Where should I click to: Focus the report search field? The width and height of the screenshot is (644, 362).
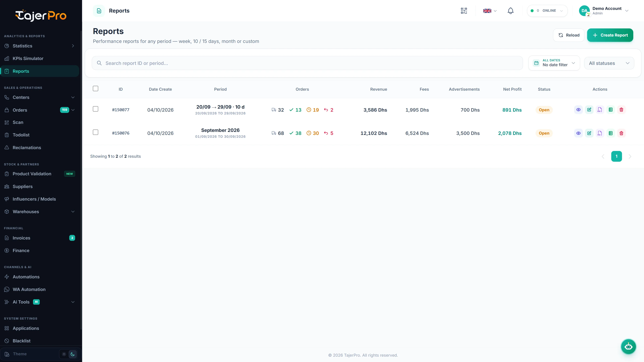point(307,63)
